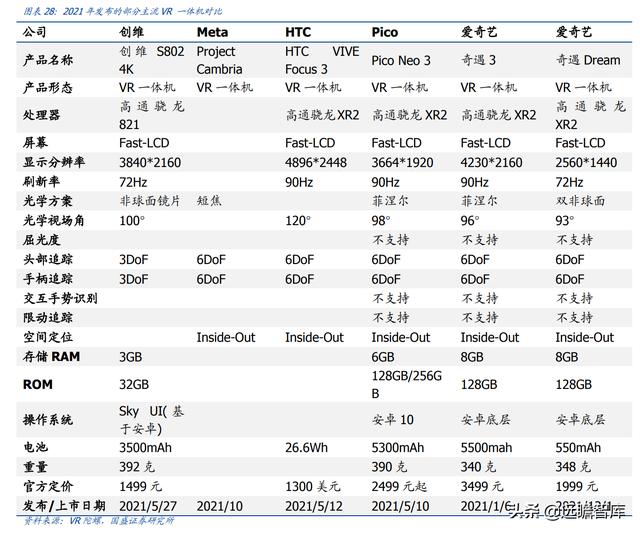Click the '100°' field of view value
Image resolution: width=640 pixels, height=534 pixels.
[x=132, y=221]
